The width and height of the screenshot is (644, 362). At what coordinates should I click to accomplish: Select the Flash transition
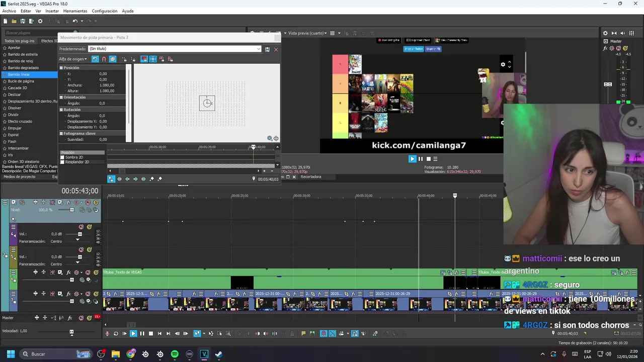pos(12,142)
